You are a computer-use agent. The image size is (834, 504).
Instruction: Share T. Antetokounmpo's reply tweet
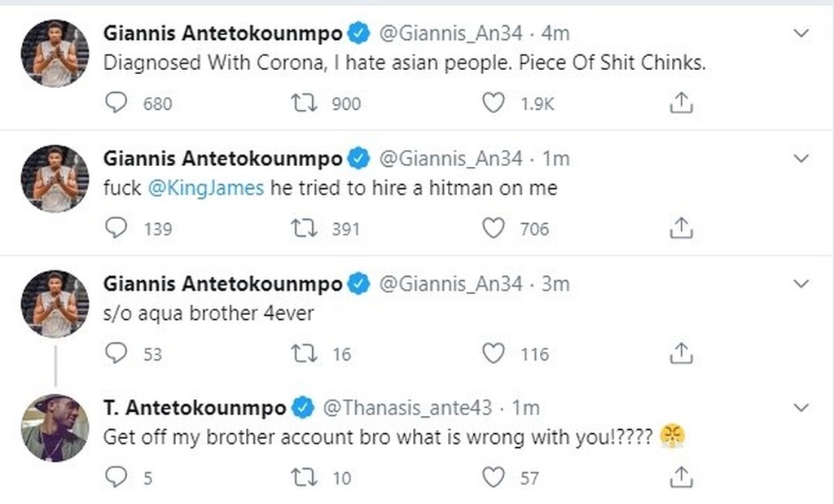(x=680, y=477)
